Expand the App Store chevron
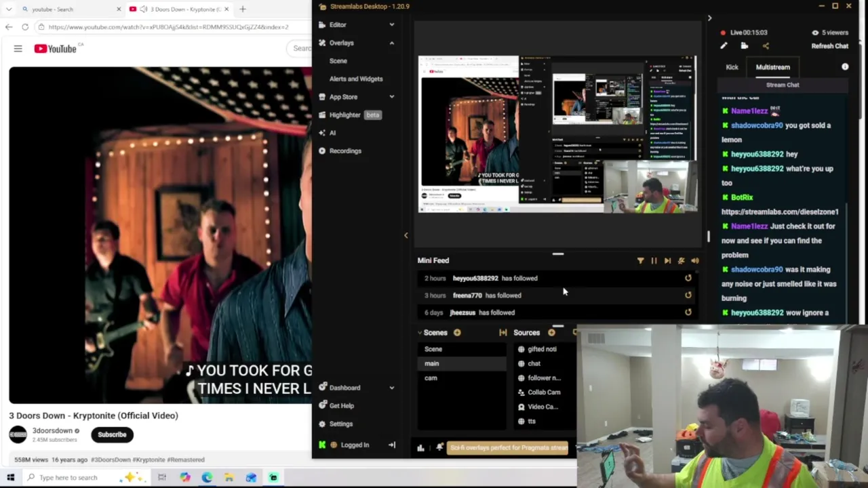Image resolution: width=868 pixels, height=488 pixels. coord(391,97)
